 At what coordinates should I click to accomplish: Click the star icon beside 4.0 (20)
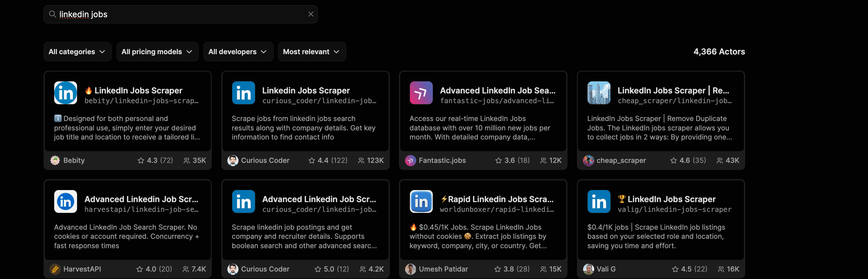(x=139, y=269)
